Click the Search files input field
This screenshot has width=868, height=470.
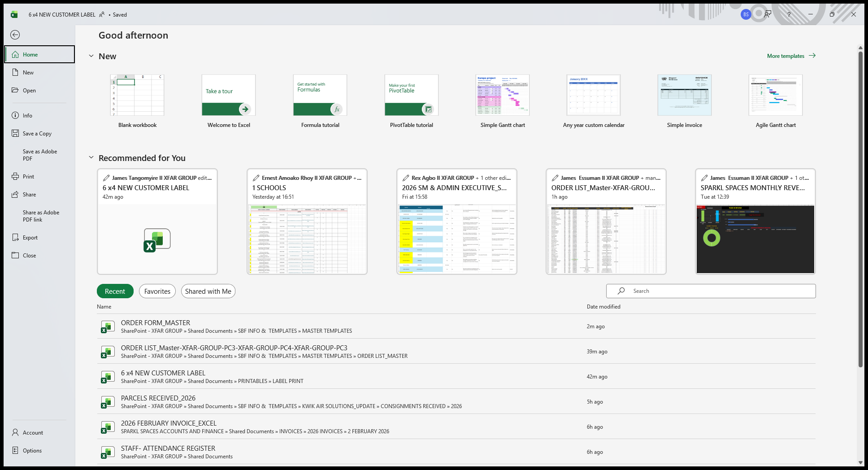717,291
